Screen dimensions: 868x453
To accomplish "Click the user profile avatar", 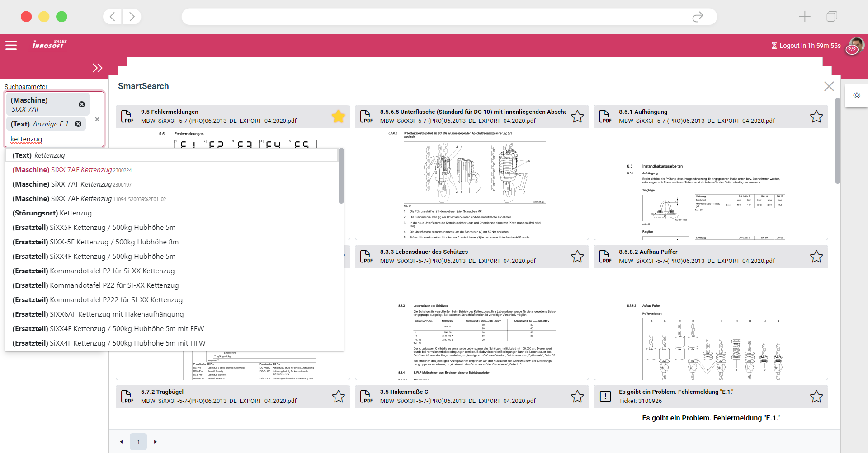I will (856, 45).
